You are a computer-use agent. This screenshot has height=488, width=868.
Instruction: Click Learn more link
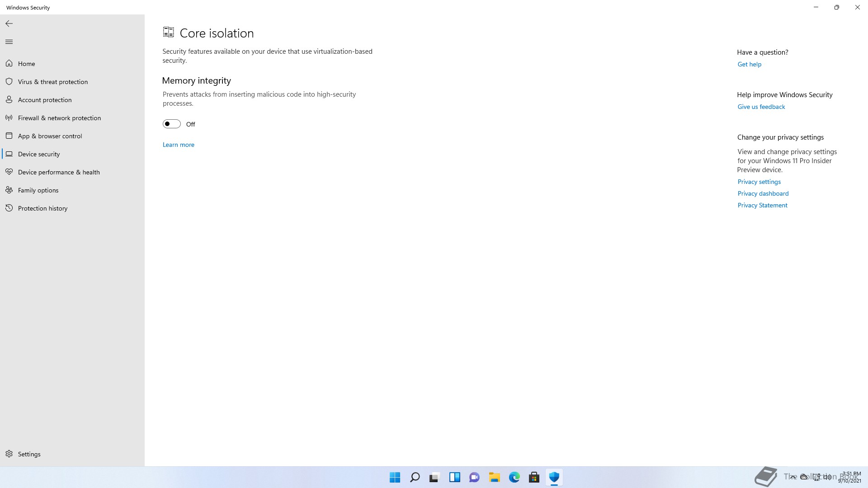coord(179,145)
